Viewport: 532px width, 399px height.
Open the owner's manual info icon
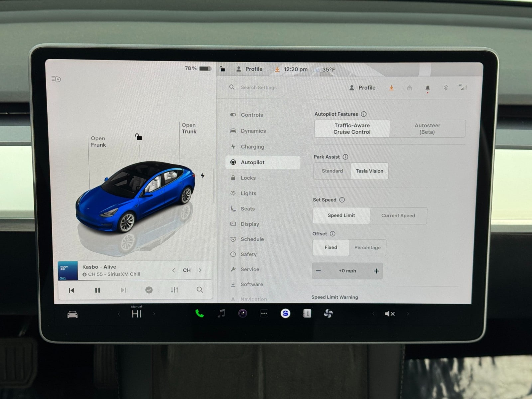307,314
